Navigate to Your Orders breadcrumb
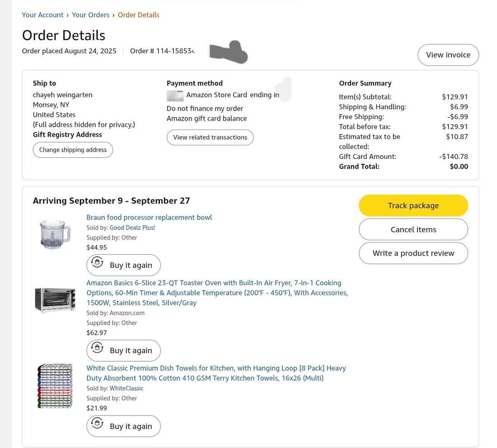 pyautogui.click(x=90, y=15)
